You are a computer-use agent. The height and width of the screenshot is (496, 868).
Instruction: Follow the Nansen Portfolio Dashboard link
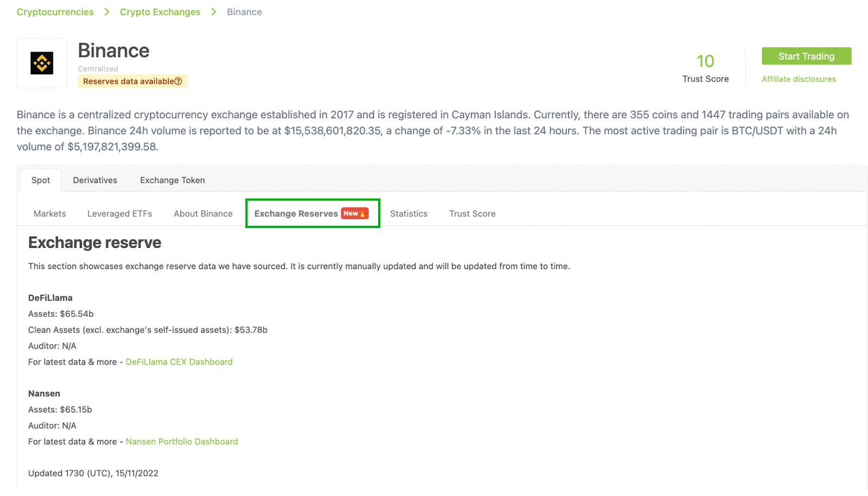182,442
